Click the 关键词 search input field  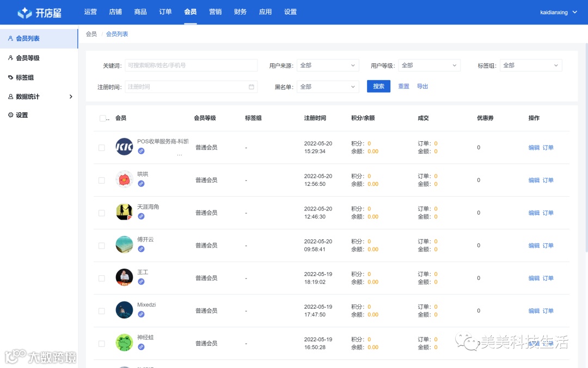191,65
